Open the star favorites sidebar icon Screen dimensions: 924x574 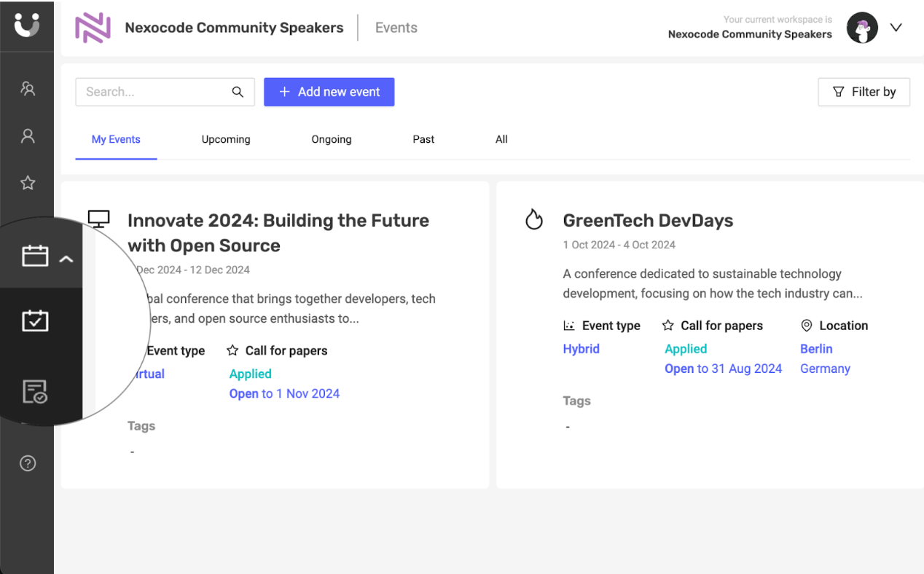pos(28,183)
